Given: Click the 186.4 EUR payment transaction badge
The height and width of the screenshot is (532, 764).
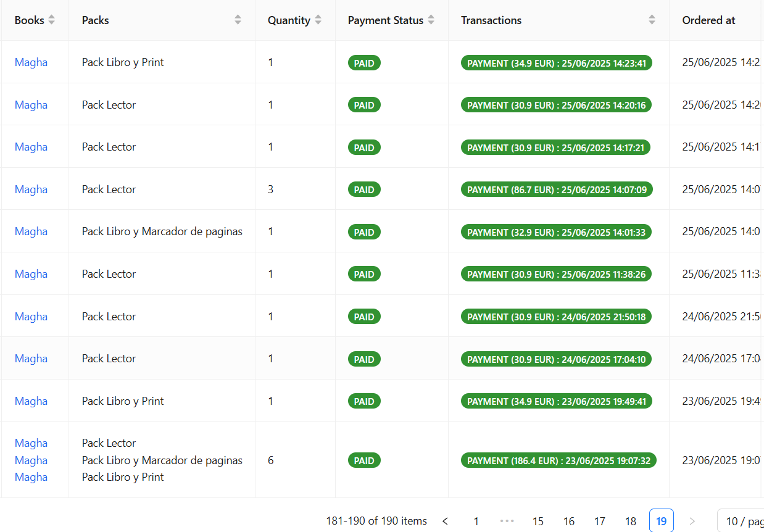Looking at the screenshot, I should click(x=558, y=460).
